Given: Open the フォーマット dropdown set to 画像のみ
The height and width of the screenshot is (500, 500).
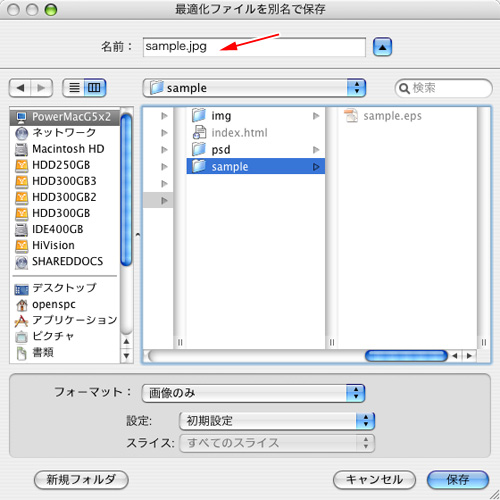Looking at the screenshot, I should click(253, 393).
